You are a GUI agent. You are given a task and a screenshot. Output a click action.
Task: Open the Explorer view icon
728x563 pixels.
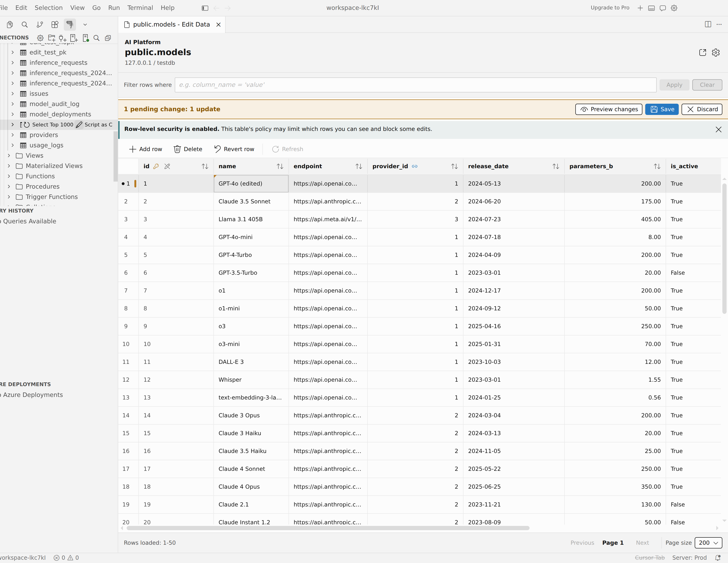click(10, 24)
